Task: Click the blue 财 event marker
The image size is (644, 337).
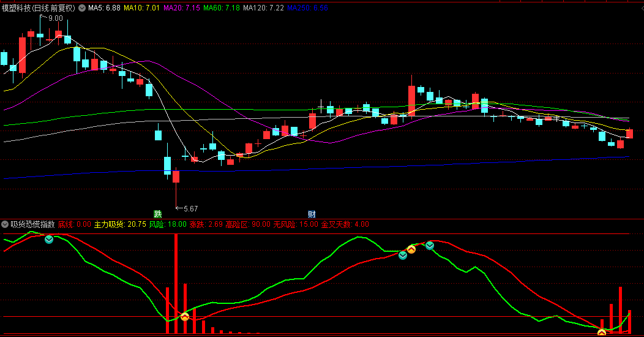Action: click(x=312, y=214)
